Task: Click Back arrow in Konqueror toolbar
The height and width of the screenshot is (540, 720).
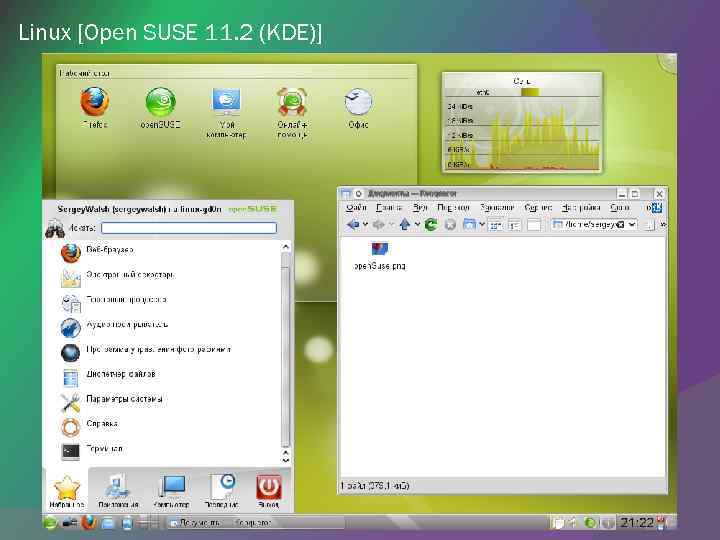Action: [x=353, y=225]
